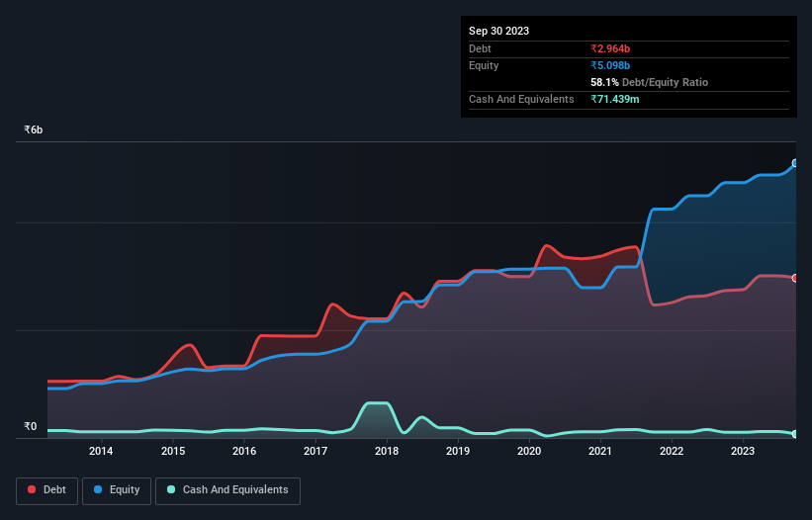Click the 2018 x-axis label
The height and width of the screenshot is (520, 812).
pyautogui.click(x=387, y=451)
